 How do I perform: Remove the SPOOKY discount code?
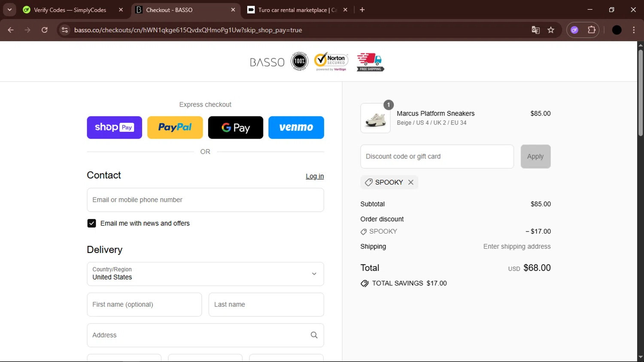click(x=411, y=182)
